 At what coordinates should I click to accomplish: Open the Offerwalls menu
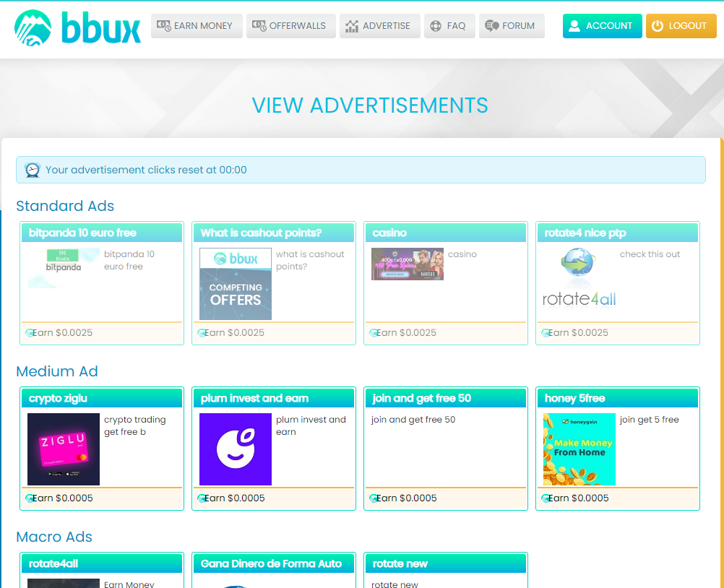click(x=291, y=26)
